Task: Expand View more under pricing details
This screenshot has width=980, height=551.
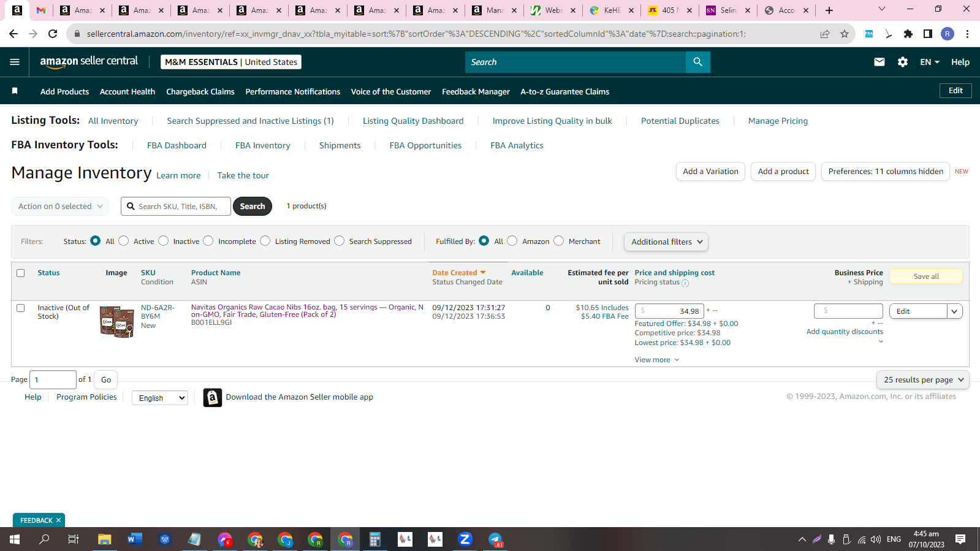Action: click(x=657, y=360)
